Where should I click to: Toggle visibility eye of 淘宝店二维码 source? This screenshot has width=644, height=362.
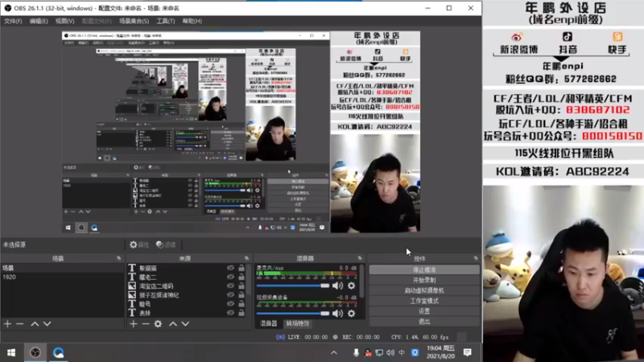click(230, 286)
